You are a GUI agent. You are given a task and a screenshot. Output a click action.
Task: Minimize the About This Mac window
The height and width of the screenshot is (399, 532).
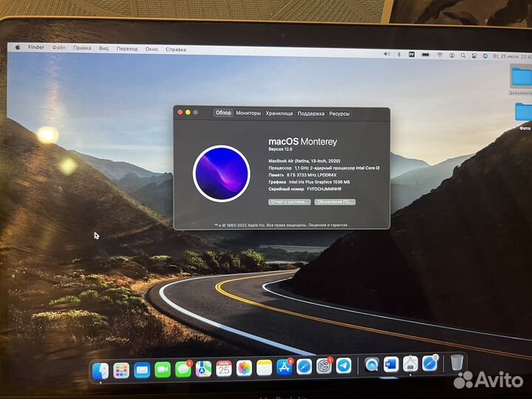(188, 112)
